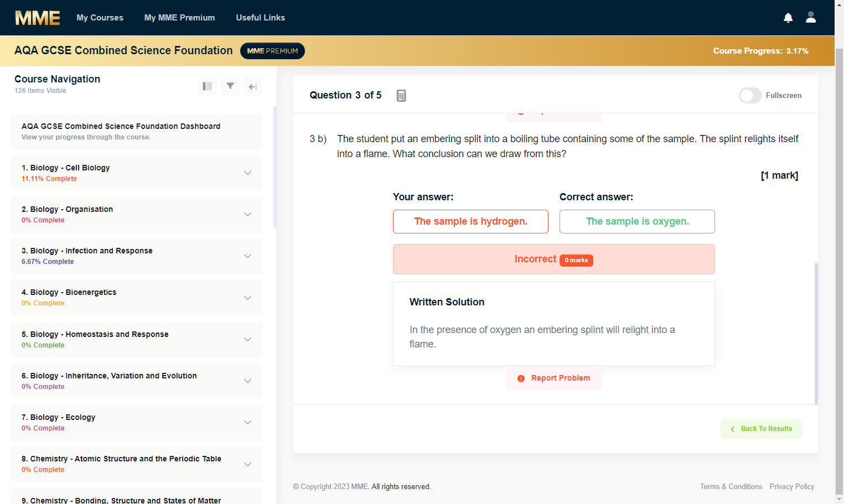Open Chemistry - Bonding, Structure and States of Matter
Viewport: 844px width, 504px height.
tap(137, 496)
